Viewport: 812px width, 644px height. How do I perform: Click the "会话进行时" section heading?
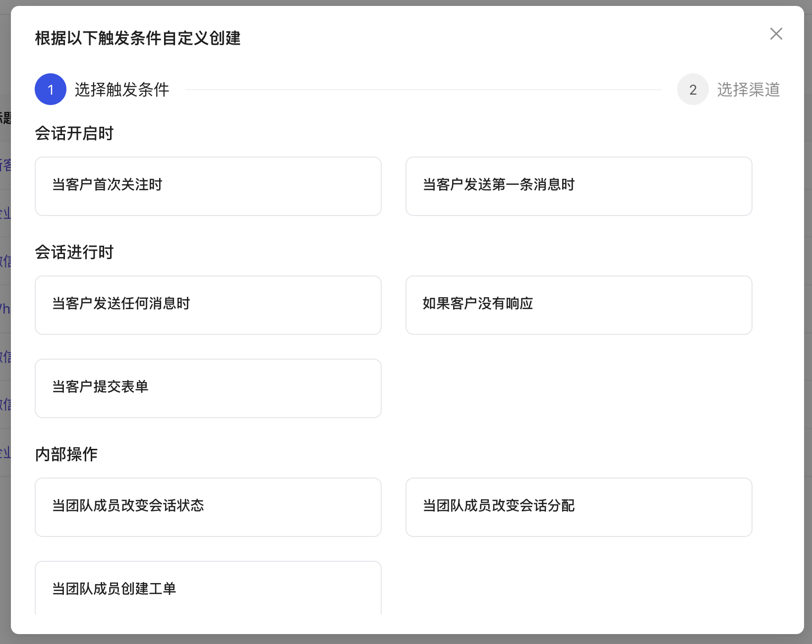[74, 252]
